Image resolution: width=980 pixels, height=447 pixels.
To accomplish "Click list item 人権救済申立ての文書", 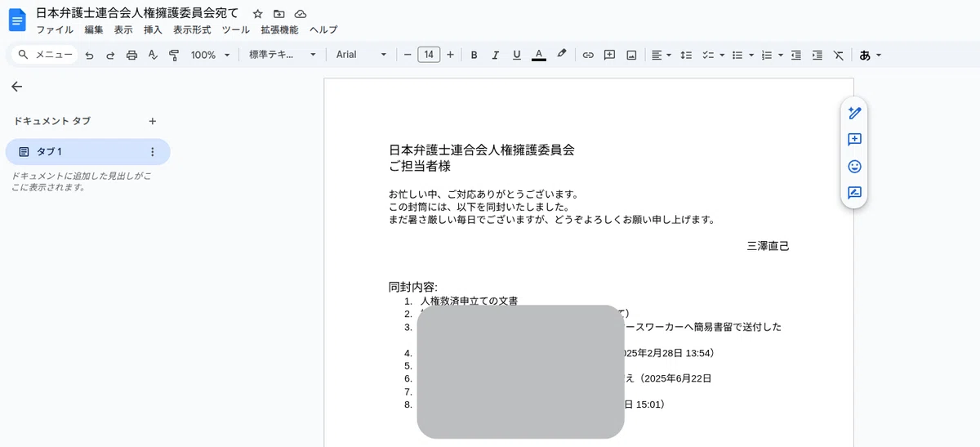I will click(x=469, y=302).
